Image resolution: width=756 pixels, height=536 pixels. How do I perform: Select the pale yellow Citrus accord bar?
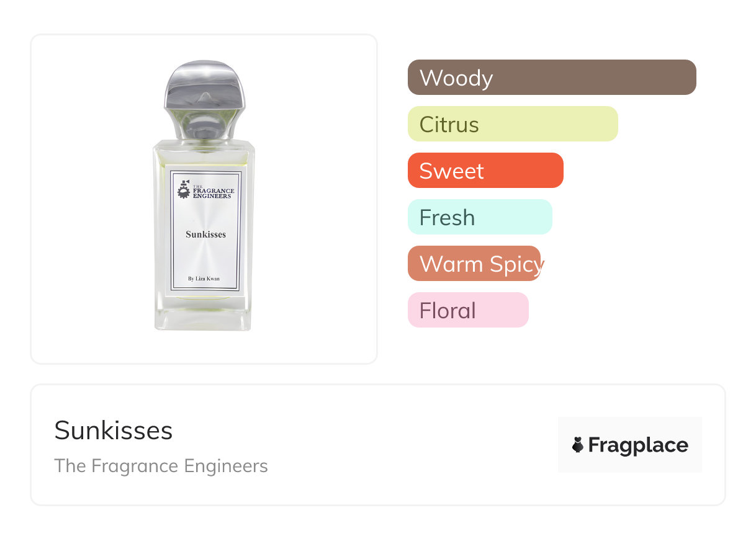pos(513,124)
